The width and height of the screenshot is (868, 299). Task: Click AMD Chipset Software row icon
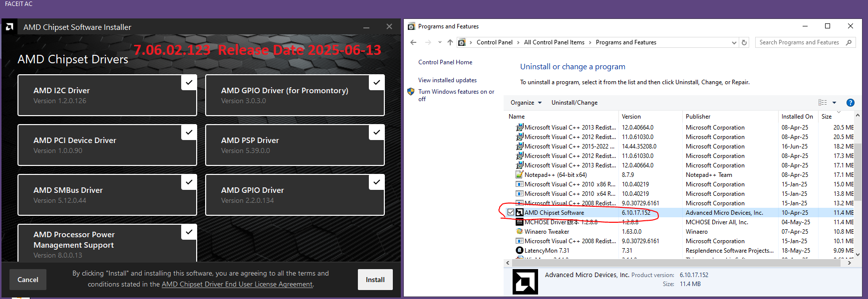[520, 213]
